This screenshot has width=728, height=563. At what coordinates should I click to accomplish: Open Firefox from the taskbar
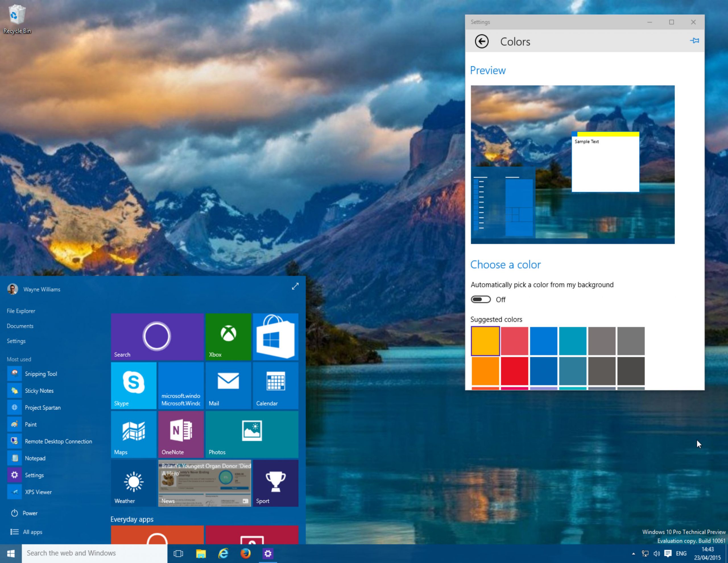[246, 553]
